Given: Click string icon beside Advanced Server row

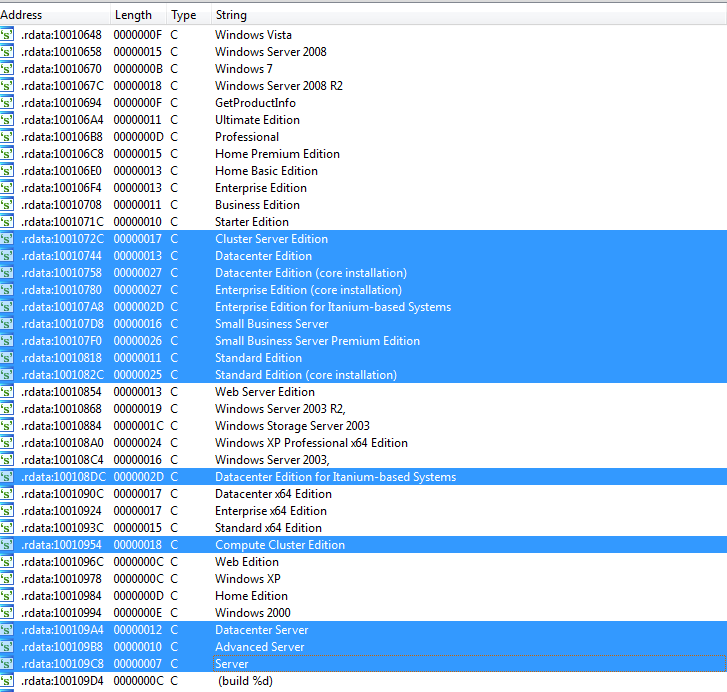Looking at the screenshot, I should [7, 647].
